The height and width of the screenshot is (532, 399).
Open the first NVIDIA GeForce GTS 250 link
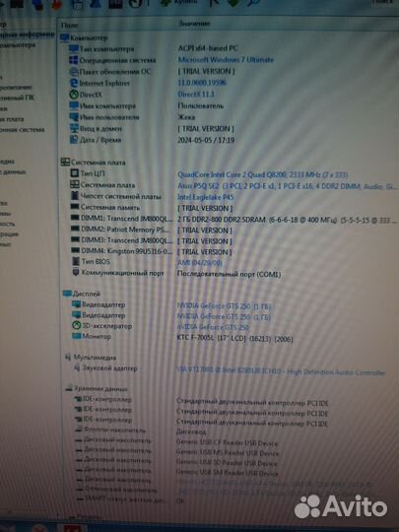[224, 306]
